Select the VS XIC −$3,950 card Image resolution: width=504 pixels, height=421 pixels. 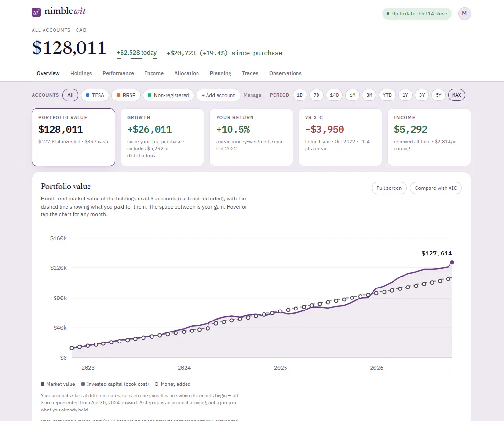[x=340, y=137]
